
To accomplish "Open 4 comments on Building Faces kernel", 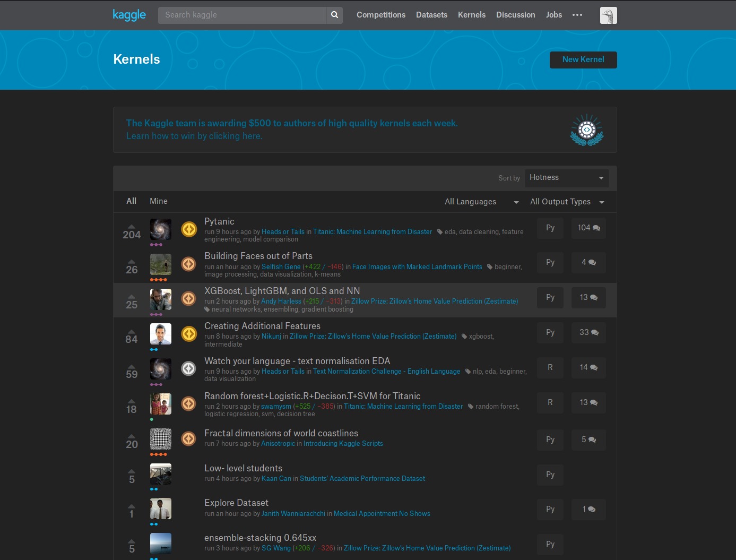I will 588,262.
